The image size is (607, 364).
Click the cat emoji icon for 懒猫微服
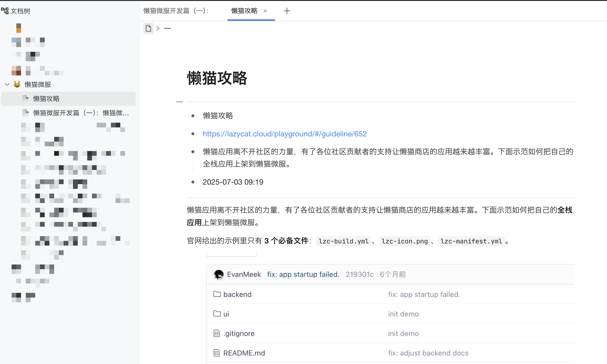tap(17, 84)
